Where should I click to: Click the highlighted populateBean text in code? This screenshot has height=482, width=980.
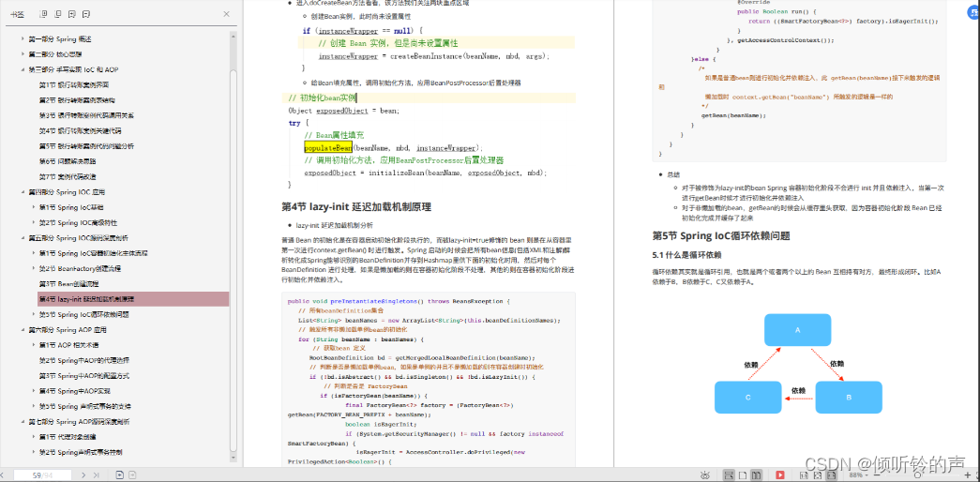(x=328, y=148)
